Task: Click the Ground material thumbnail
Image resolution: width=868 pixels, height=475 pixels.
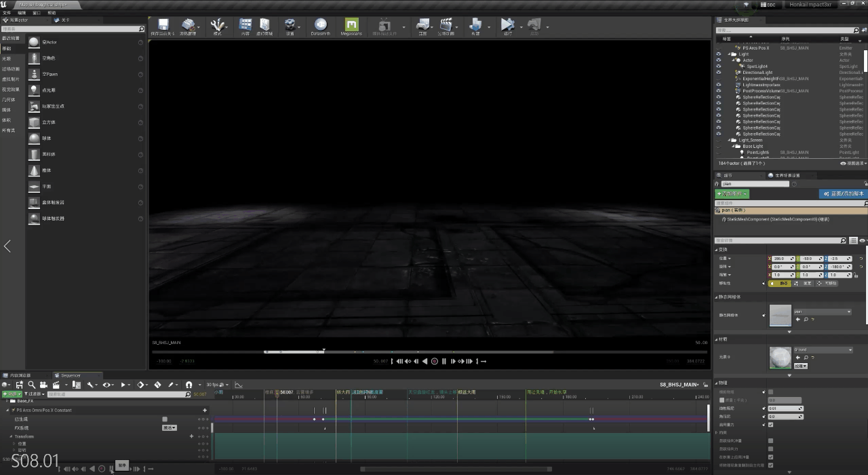Action: (x=780, y=358)
